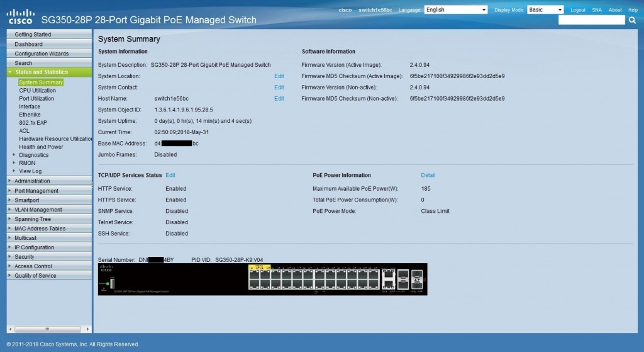Click the sidebar scroll right arrow
This screenshot has height=352, width=644.
coord(87,329)
